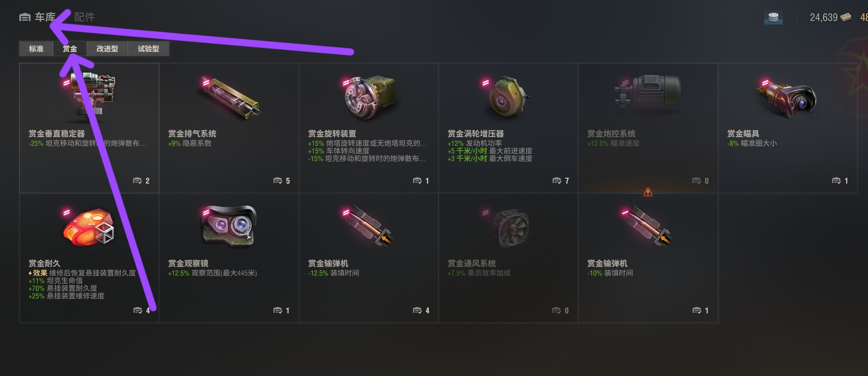Open the 试验型 tab
The width and height of the screenshot is (868, 376).
(x=148, y=49)
